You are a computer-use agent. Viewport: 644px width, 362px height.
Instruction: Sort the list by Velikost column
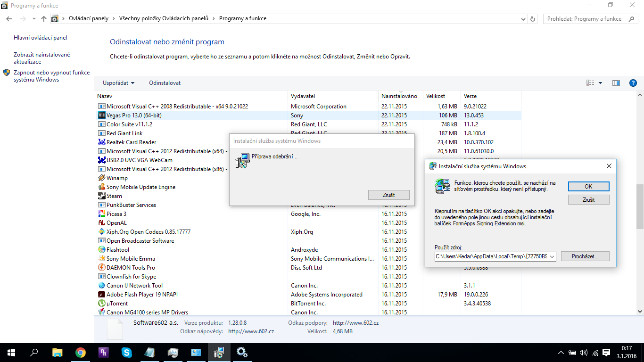[x=442, y=96]
